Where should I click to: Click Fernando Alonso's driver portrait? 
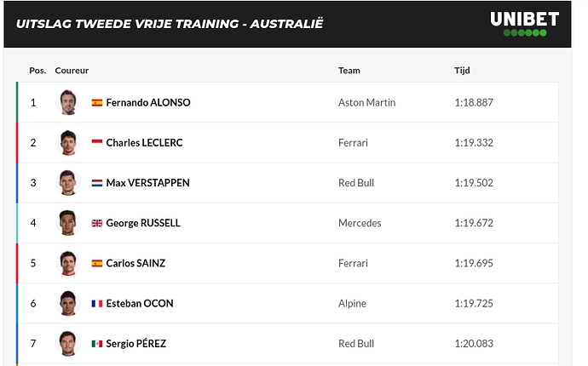[x=68, y=102]
